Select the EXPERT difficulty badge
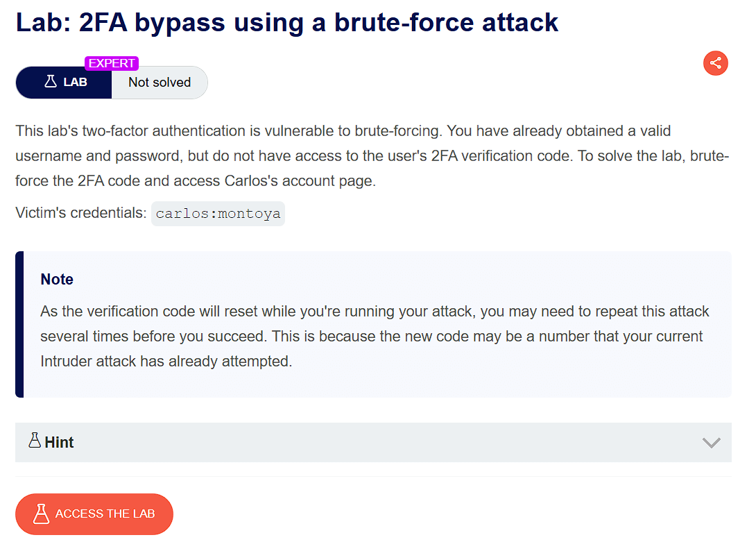The width and height of the screenshot is (756, 542). tap(112, 62)
